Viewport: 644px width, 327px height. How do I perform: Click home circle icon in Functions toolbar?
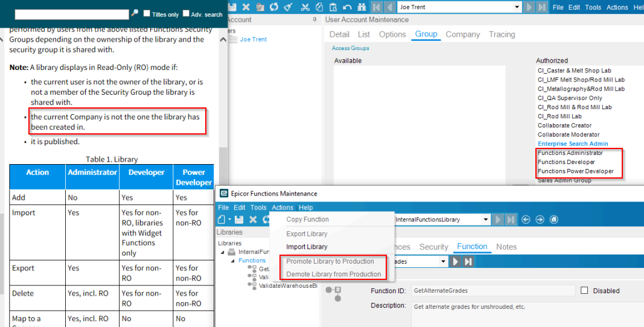pyautogui.click(x=553, y=220)
